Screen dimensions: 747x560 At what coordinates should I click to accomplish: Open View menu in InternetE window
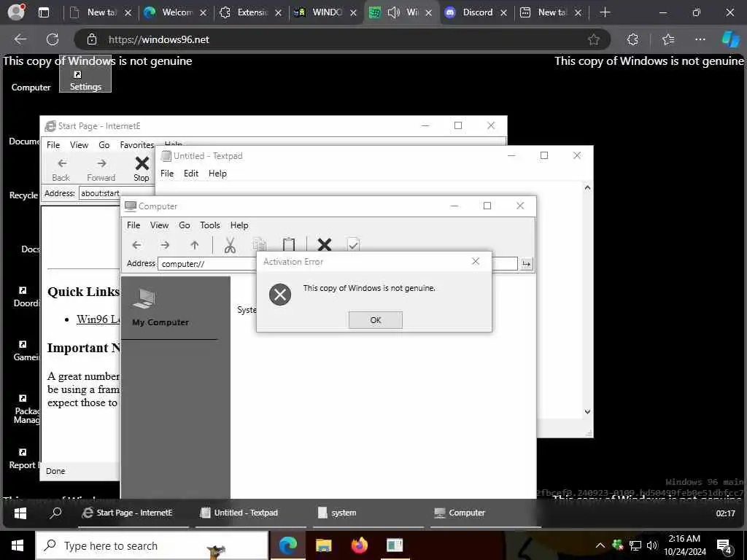[79, 145]
